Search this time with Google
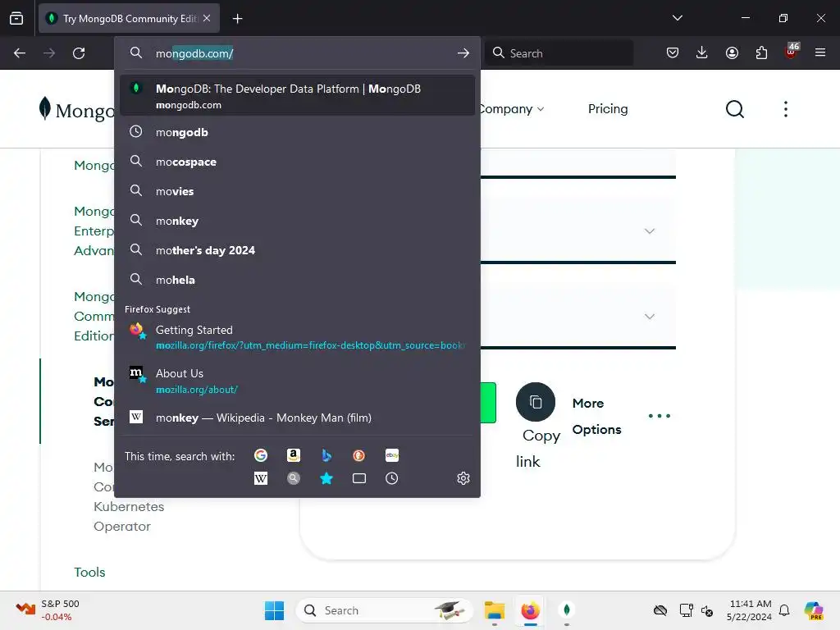This screenshot has height=630, width=840. [261, 455]
